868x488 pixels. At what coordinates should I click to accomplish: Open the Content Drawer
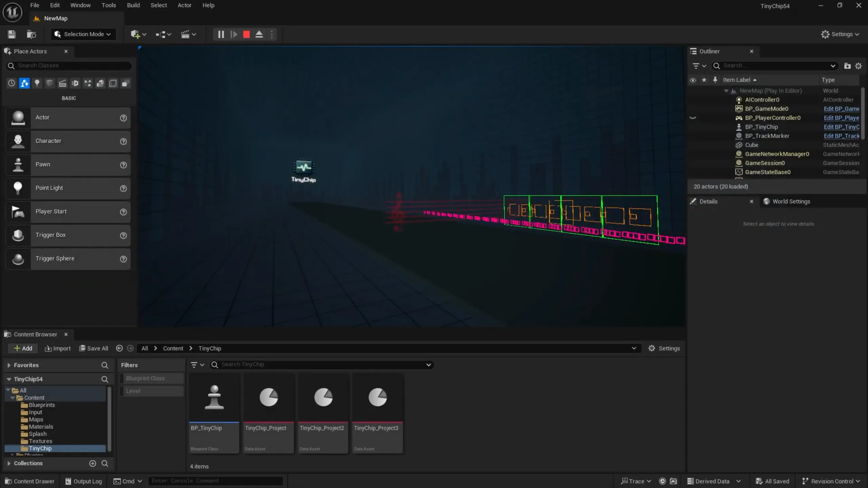[x=30, y=481]
